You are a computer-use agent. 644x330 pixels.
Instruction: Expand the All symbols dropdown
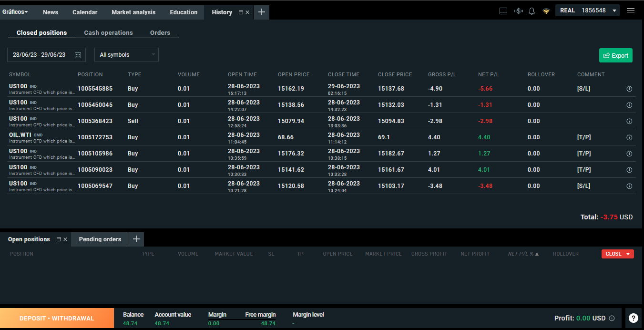[x=126, y=55]
